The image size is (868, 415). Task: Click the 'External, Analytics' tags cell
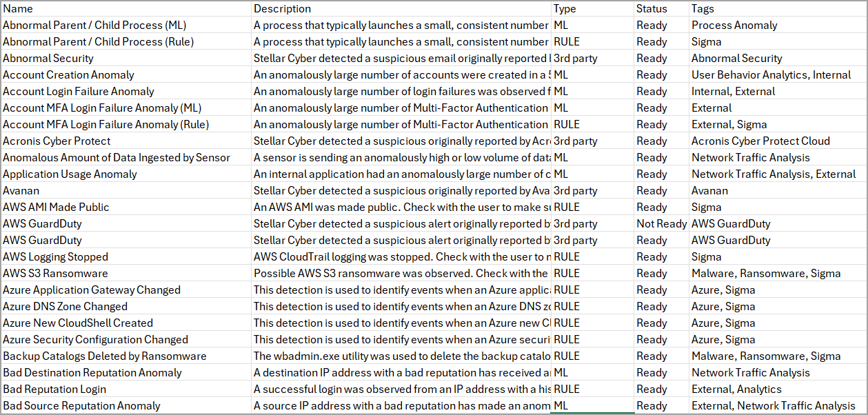pyautogui.click(x=778, y=389)
